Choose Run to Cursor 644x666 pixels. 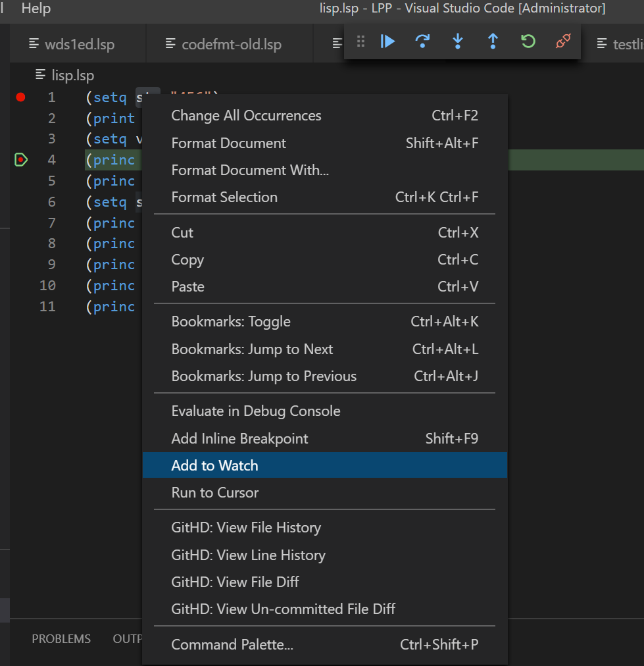click(x=325, y=493)
